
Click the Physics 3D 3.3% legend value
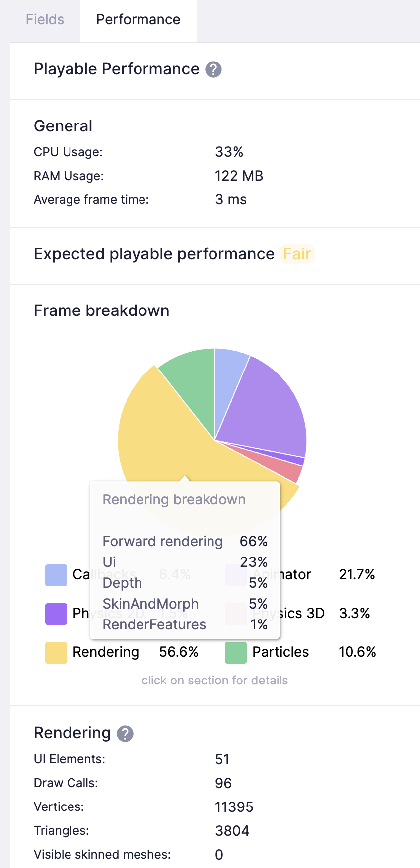click(354, 613)
